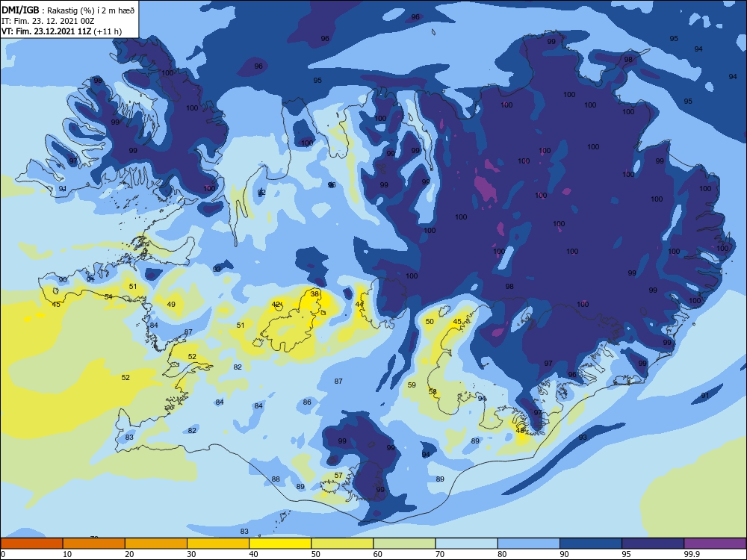The width and height of the screenshot is (747, 560).
Task: Click the '38' humidity value on the map
Action: point(315,293)
